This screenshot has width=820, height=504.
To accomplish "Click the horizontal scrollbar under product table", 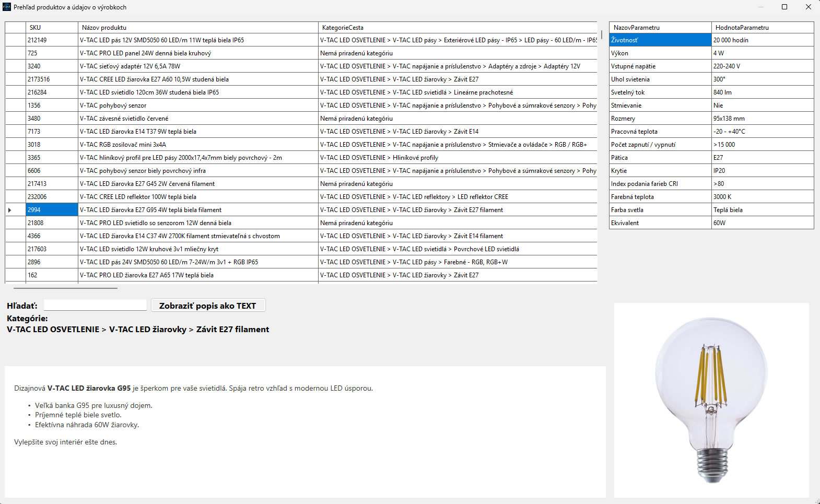I will (x=65, y=288).
